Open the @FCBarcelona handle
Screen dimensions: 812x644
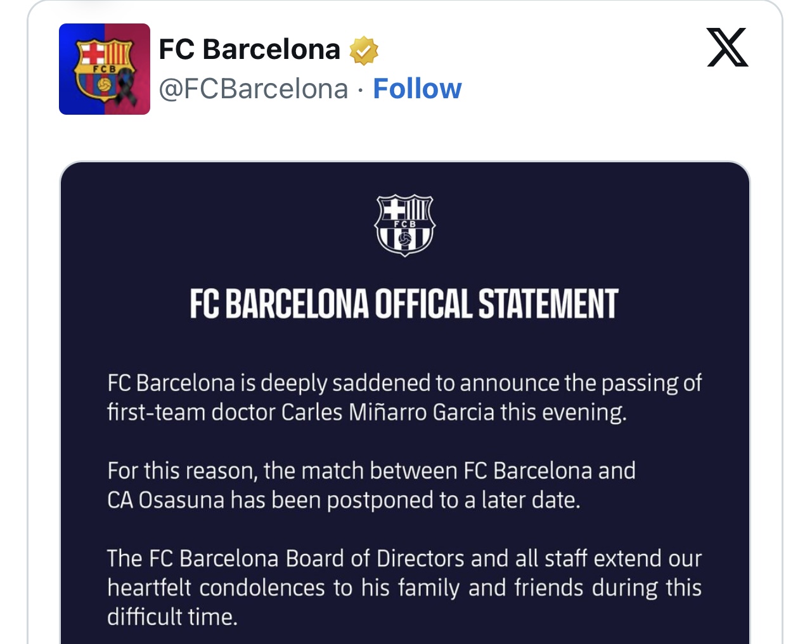[254, 89]
